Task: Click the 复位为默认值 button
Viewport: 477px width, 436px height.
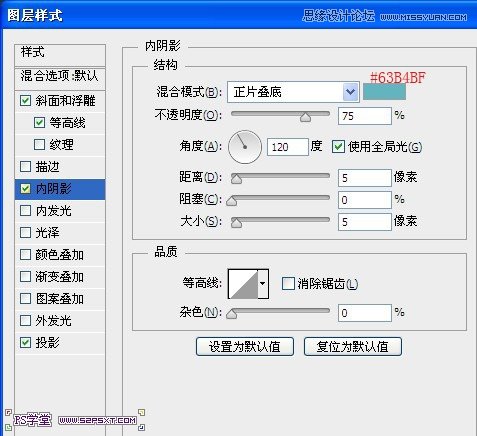Action: click(353, 347)
